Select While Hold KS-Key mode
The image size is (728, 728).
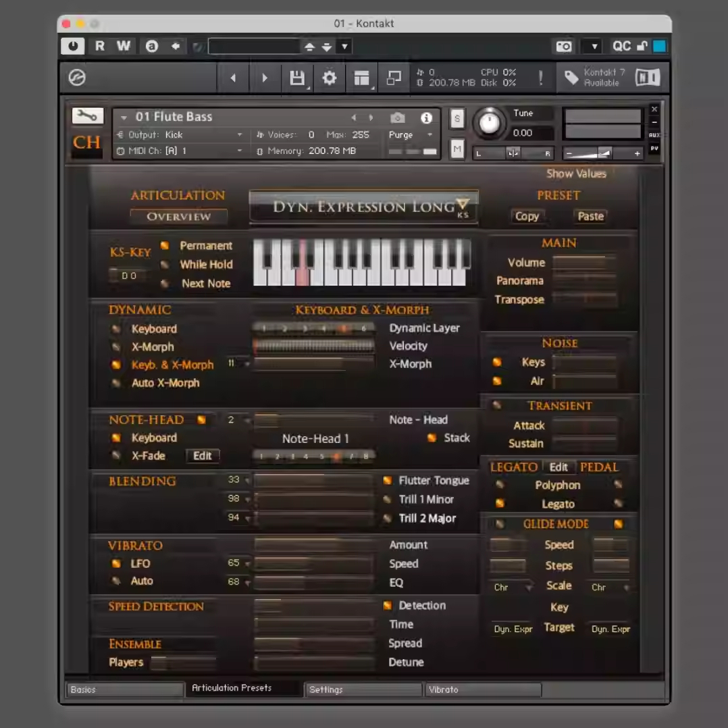[164, 264]
